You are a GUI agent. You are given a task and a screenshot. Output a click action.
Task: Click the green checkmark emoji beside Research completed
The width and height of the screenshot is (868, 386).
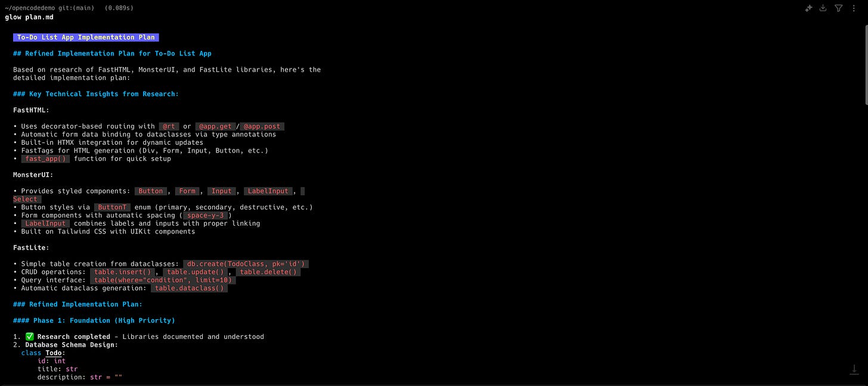coord(30,337)
